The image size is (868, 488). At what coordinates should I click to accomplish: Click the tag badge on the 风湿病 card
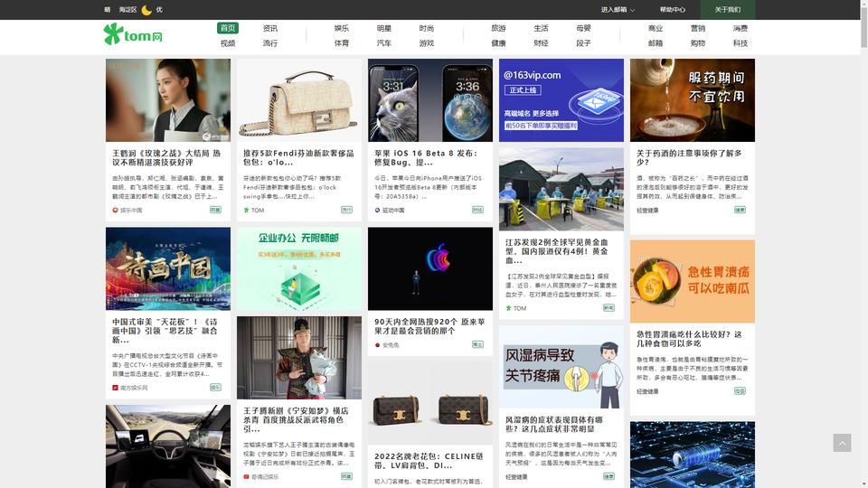(x=609, y=476)
